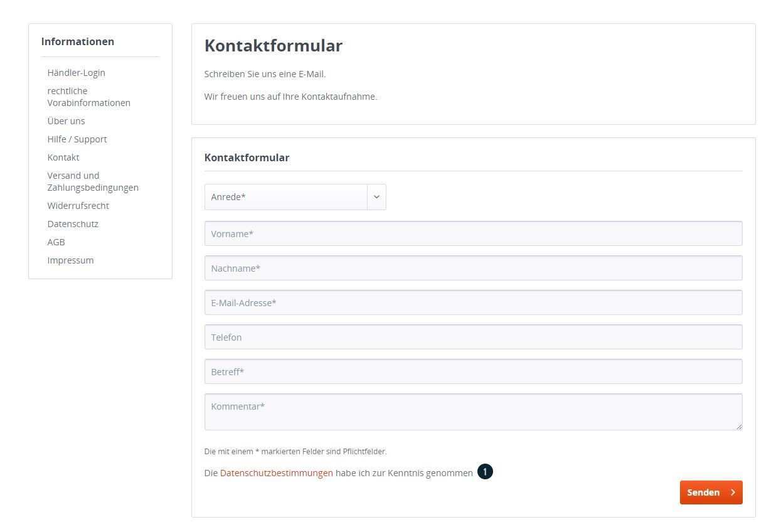Select the E-Mail-Adresse field
The height and width of the screenshot is (532, 781).
click(473, 302)
